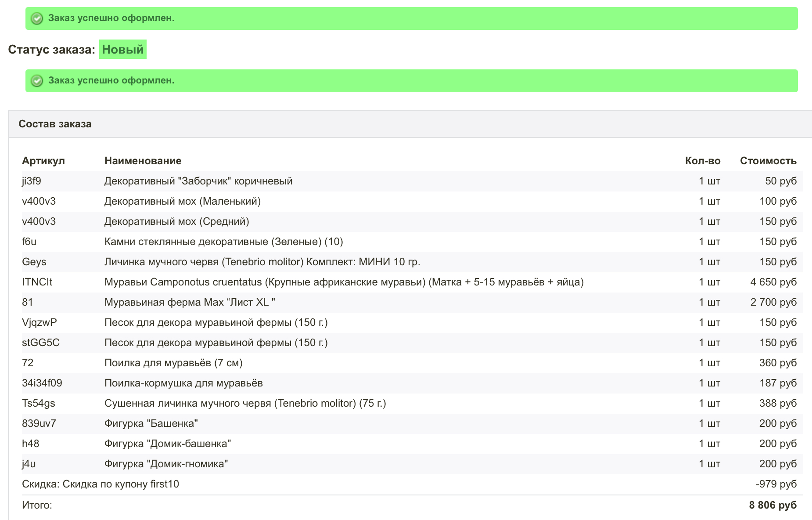Select the 'Фигурка "Домик-гномика"' row
812x520 pixels.
coord(166,464)
